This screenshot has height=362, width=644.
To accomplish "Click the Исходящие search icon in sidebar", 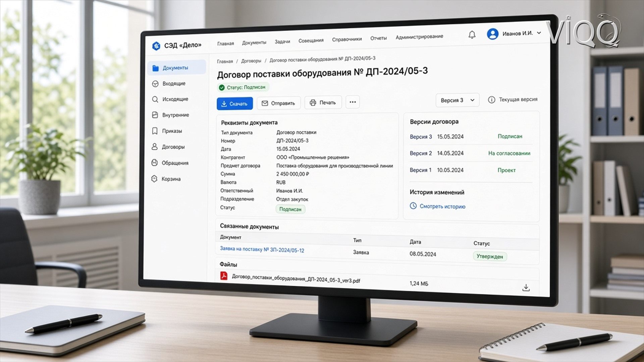I will point(155,100).
